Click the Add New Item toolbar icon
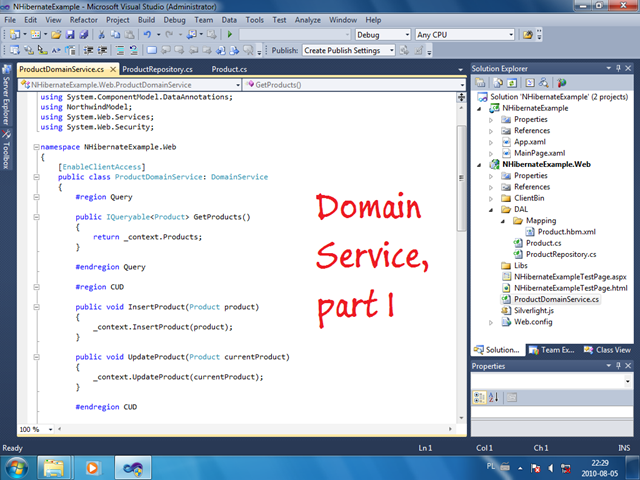This screenshot has height=480, width=640. (36, 35)
